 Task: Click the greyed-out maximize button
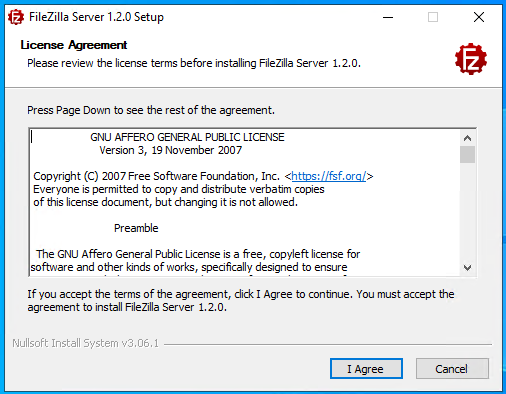click(x=433, y=17)
